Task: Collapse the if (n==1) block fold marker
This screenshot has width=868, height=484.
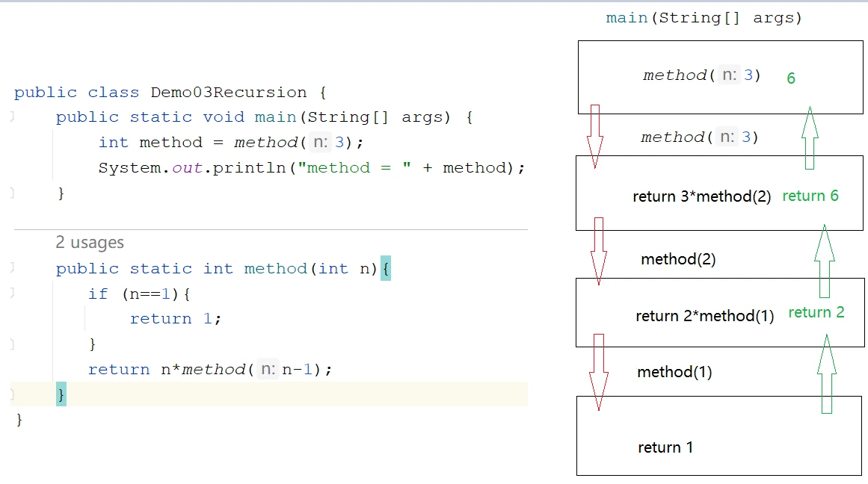Action: tap(12, 294)
